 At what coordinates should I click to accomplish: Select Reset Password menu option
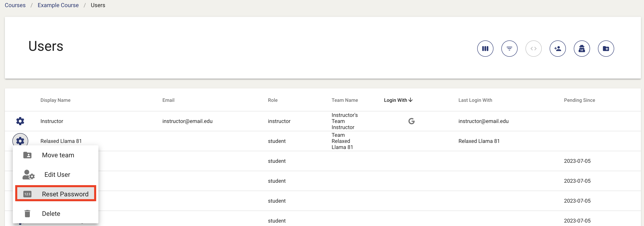pyautogui.click(x=65, y=194)
